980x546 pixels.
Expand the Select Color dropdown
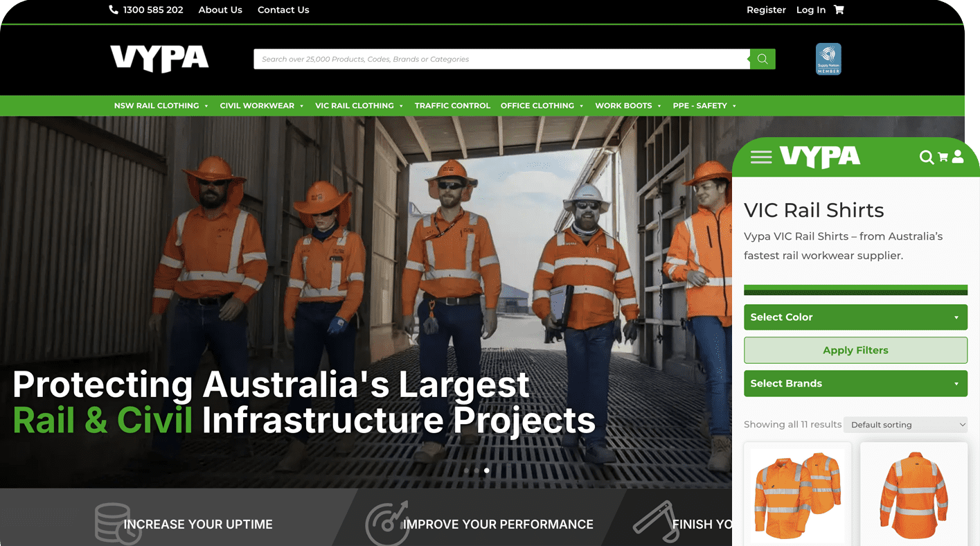855,317
